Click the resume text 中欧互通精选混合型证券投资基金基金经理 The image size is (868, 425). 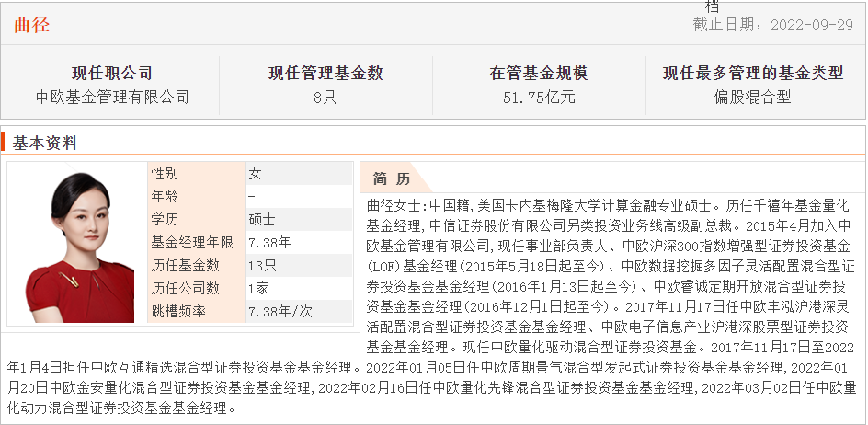[221, 367]
